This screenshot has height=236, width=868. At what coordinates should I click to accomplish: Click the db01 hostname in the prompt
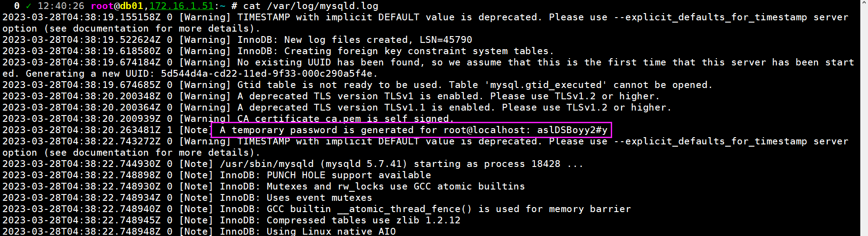click(132, 6)
